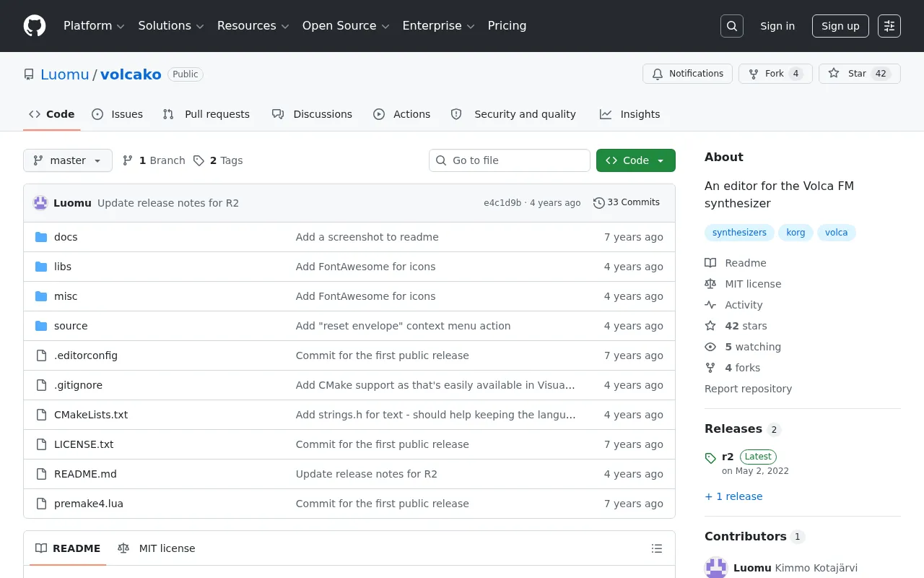
Task: Expand the Open Source menu
Action: pos(346,26)
